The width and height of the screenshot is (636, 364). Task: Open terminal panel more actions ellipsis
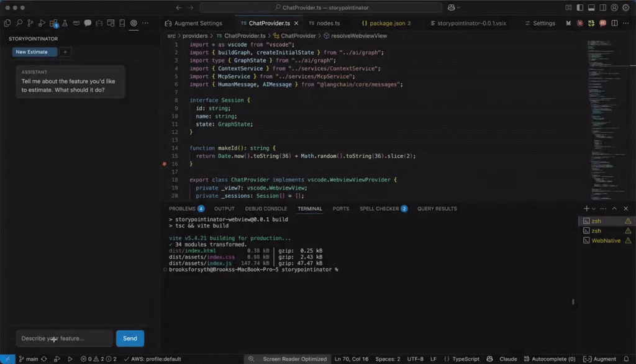(x=603, y=209)
